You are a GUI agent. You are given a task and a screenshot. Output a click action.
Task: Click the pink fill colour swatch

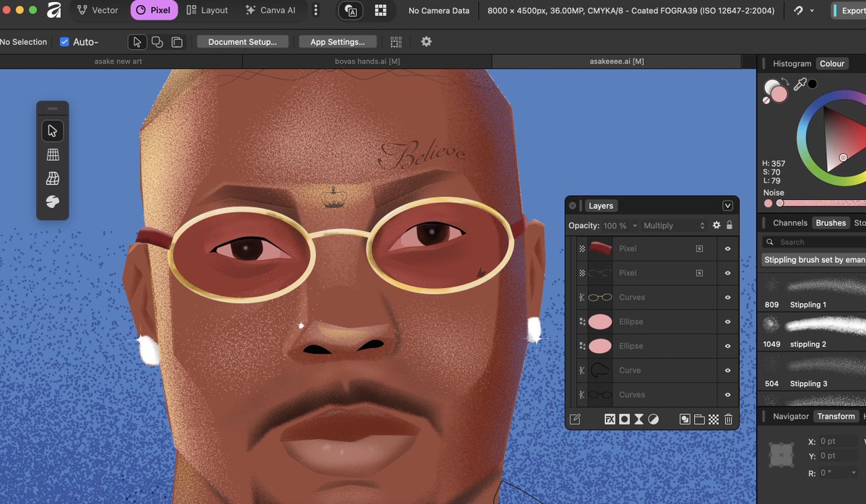coord(779,94)
